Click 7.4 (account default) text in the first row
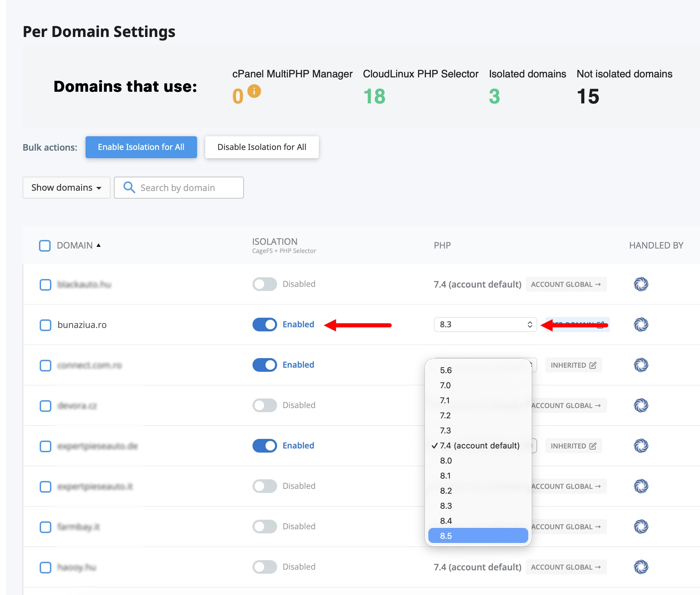This screenshot has width=700, height=595. click(477, 284)
